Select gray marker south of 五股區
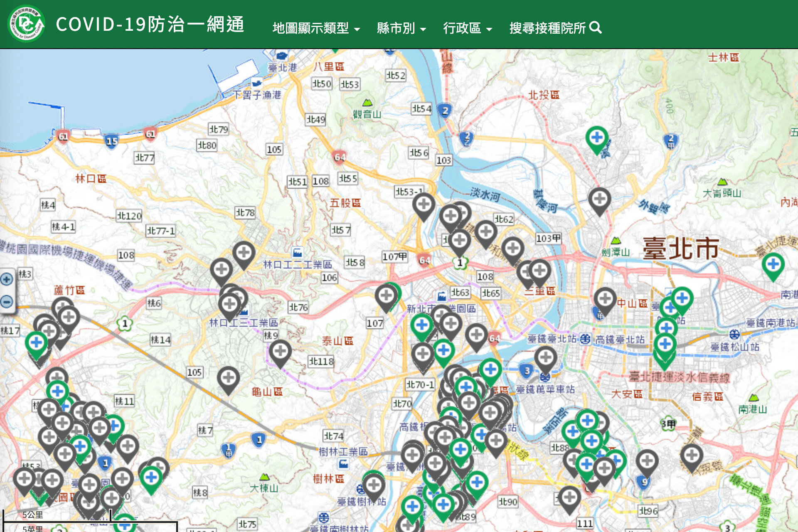798x532 pixels. pyautogui.click(x=386, y=296)
